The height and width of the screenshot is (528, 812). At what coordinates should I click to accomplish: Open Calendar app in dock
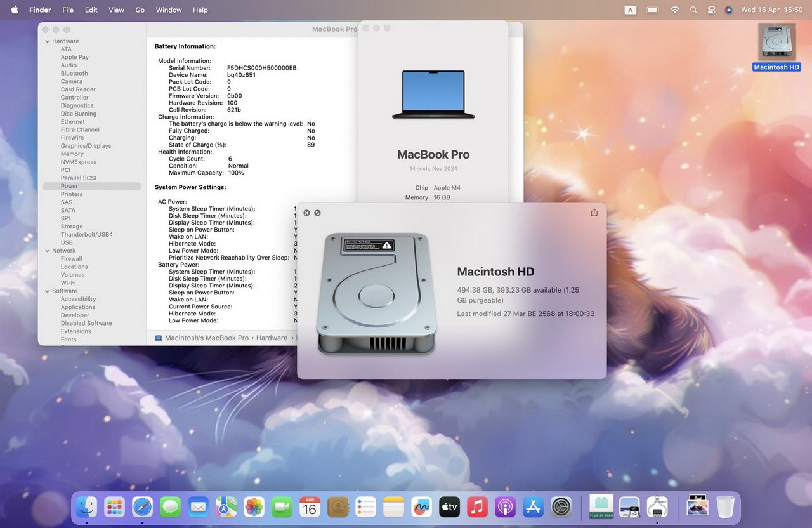point(310,507)
